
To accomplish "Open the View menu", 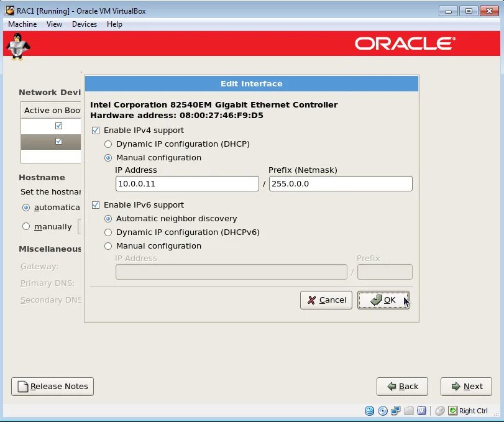I will pyautogui.click(x=54, y=24).
